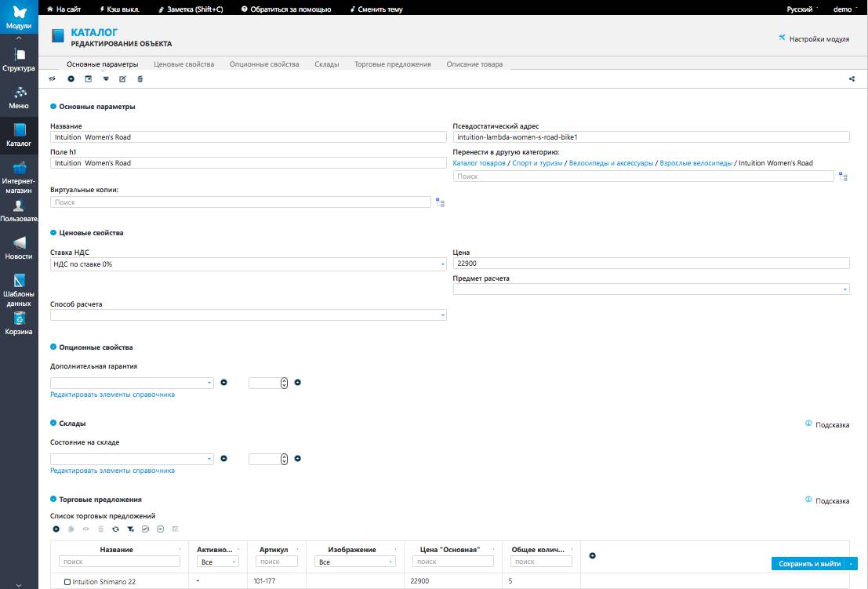Click the Сохранить и выйти button
Screen dimensions: 868x589
[x=809, y=563]
